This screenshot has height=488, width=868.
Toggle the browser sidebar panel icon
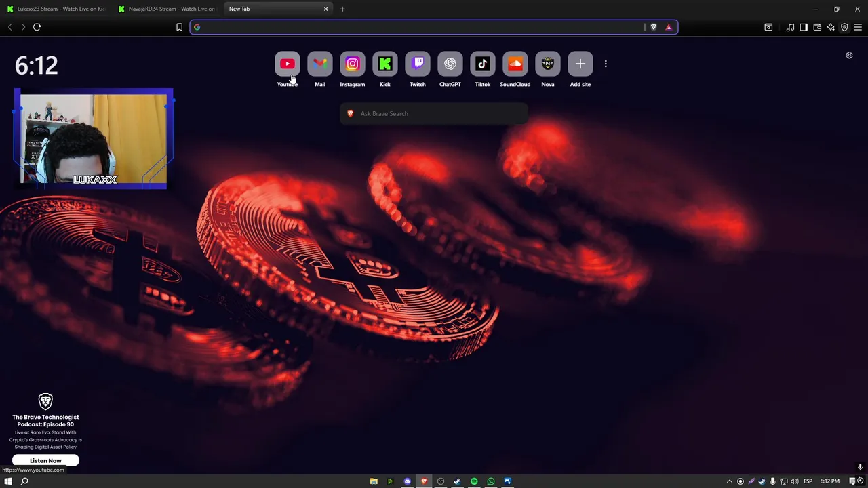click(x=804, y=27)
